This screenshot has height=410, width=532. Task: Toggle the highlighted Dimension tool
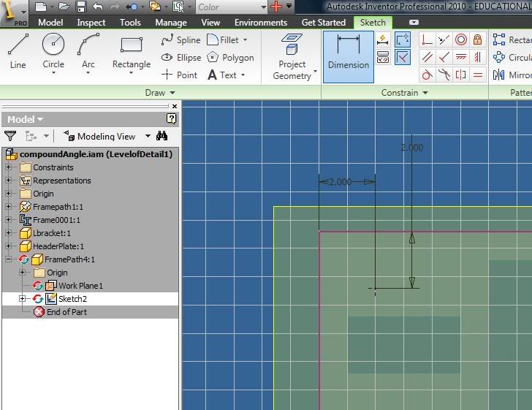pos(348,53)
